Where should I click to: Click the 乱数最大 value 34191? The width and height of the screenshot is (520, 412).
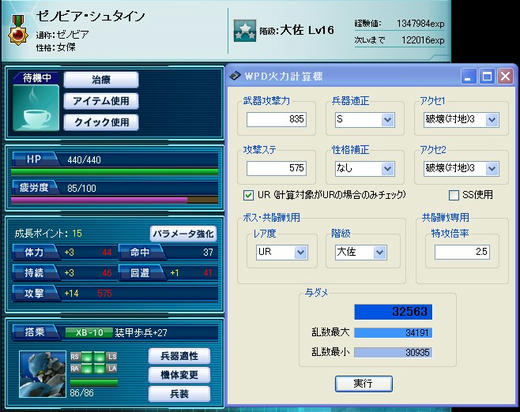tap(393, 333)
